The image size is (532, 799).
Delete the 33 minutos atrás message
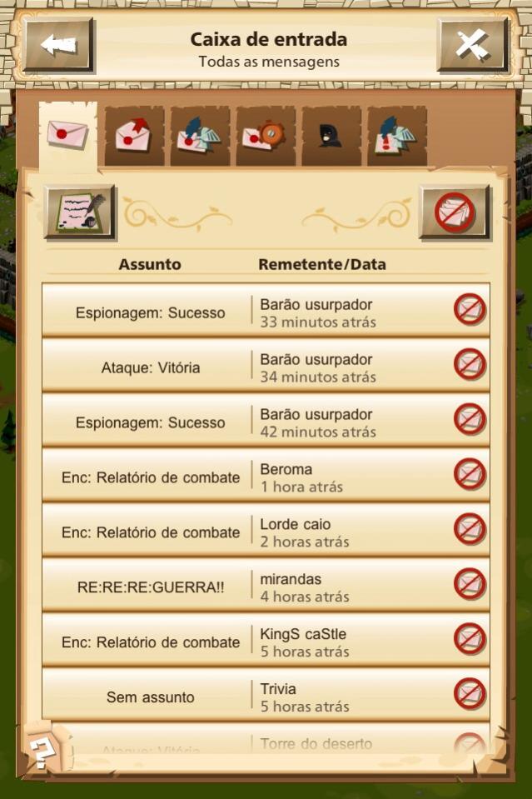[x=470, y=309]
